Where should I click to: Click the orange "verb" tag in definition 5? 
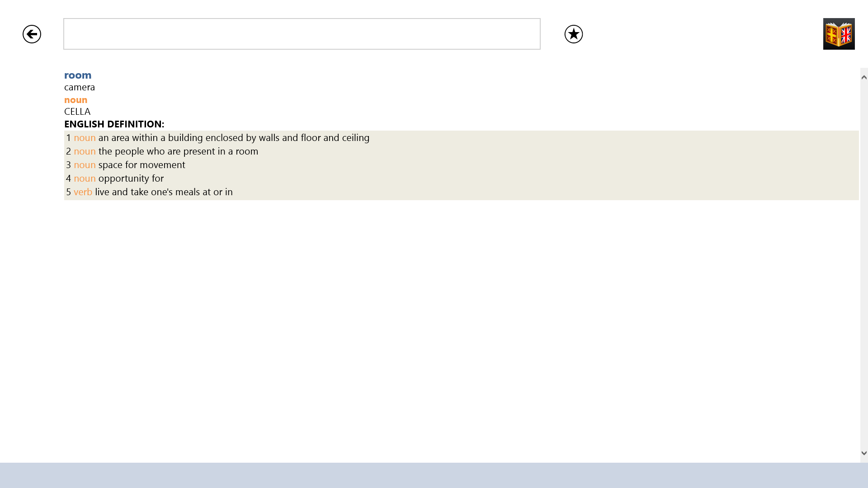pos(83,192)
